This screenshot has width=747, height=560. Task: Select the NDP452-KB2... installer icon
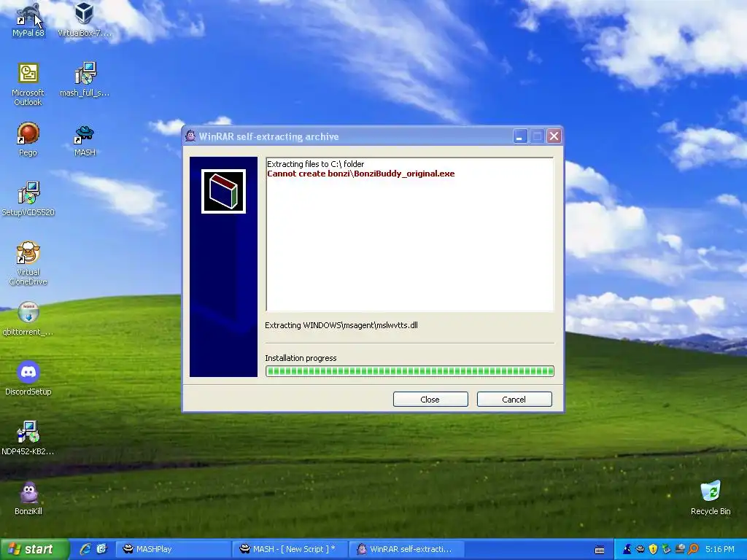pyautogui.click(x=28, y=438)
